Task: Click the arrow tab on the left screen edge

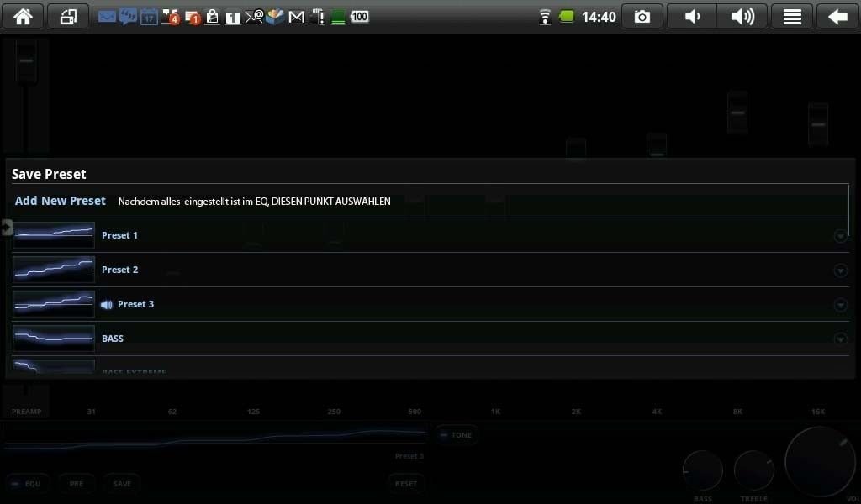Action: click(x=6, y=227)
